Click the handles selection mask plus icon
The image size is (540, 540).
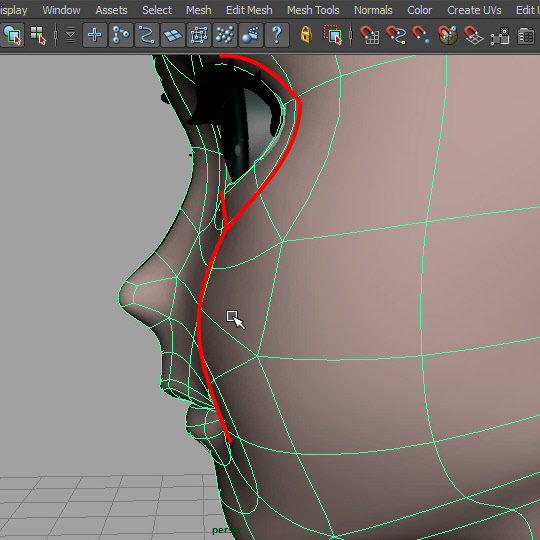pyautogui.click(x=95, y=35)
